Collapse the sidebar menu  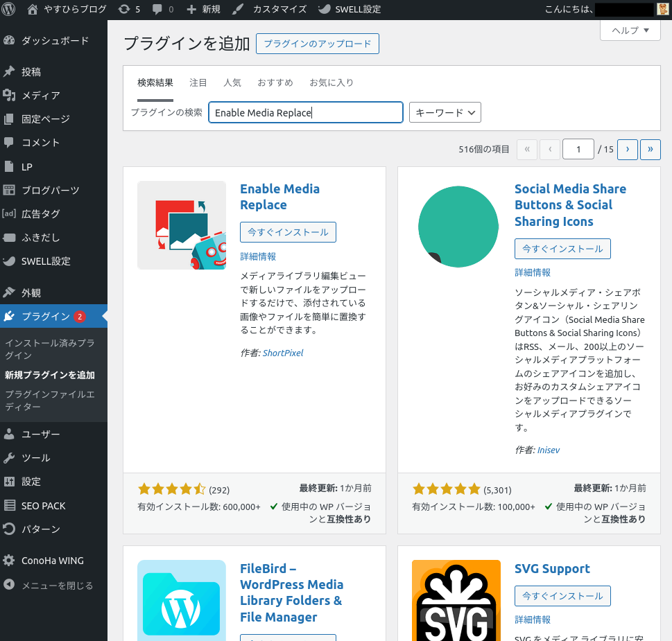click(x=57, y=586)
